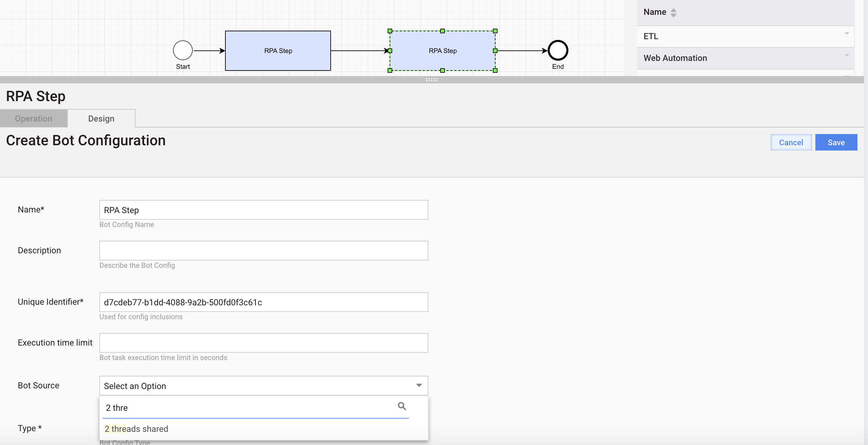
Task: Select the dashed-outlined RPA Step box
Action: [x=443, y=51]
